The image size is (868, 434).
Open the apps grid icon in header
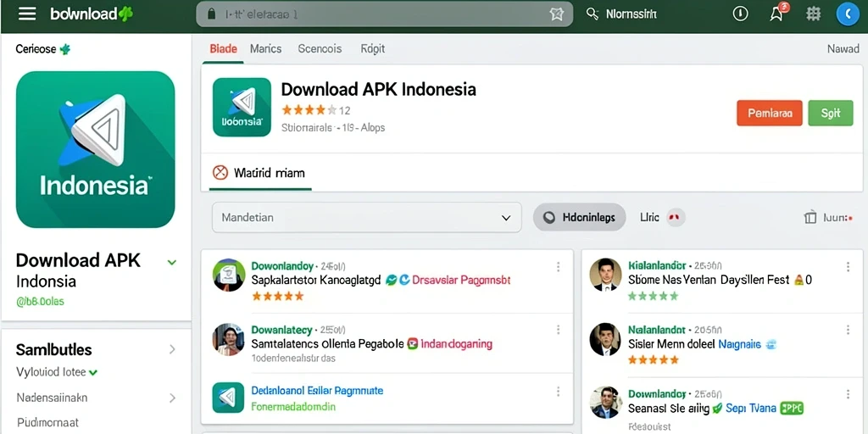[x=813, y=14]
